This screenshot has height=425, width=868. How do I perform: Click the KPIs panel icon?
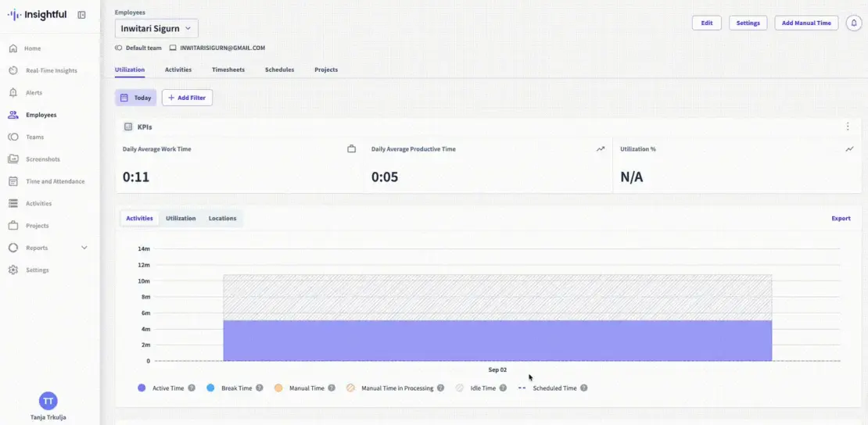128,127
